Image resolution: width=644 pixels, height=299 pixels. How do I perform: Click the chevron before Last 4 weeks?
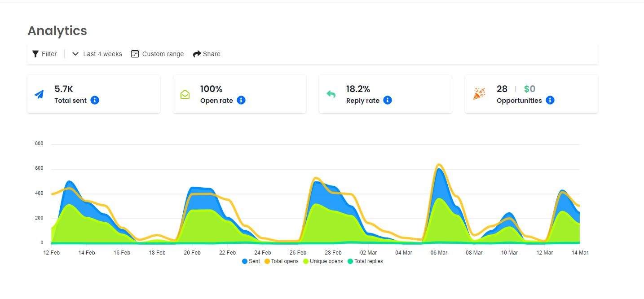point(75,54)
